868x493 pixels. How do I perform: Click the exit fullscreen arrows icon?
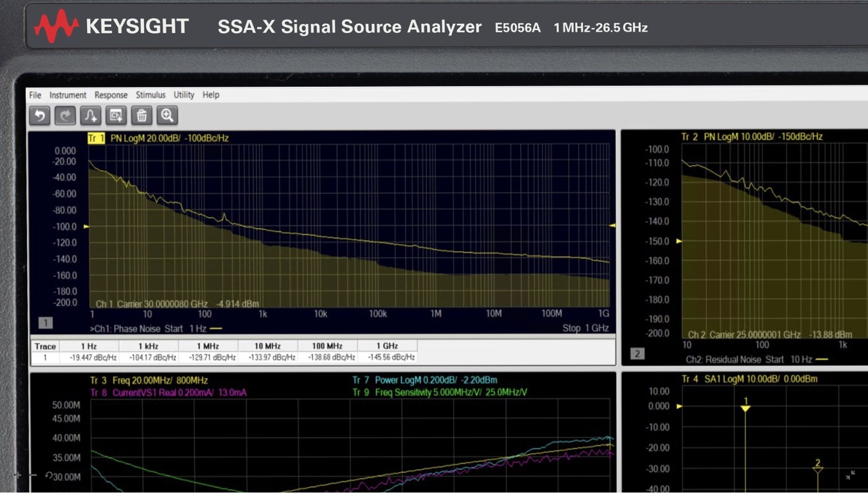coord(850,475)
